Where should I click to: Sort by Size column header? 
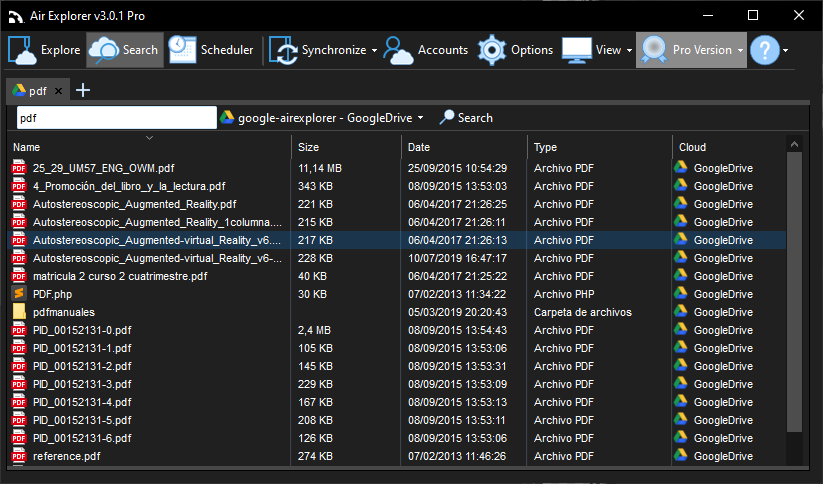346,147
